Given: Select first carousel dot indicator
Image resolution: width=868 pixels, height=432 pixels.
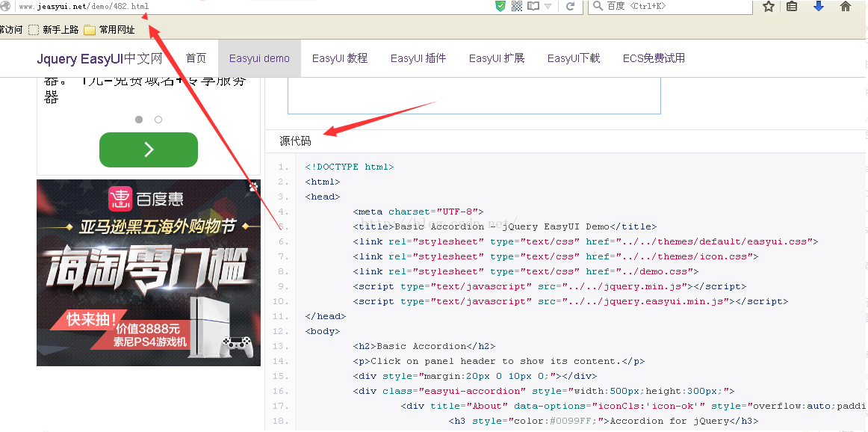Looking at the screenshot, I should point(139,119).
